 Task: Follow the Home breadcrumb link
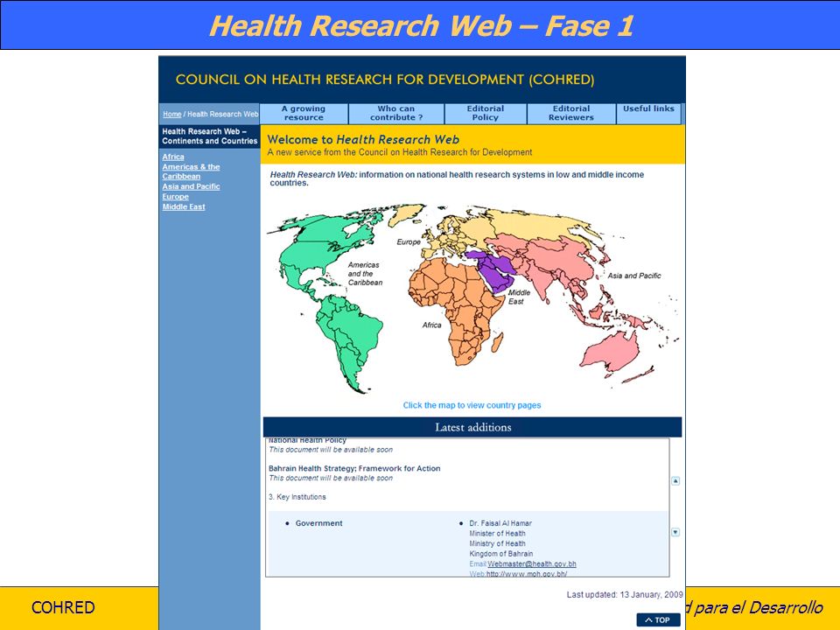[172, 114]
